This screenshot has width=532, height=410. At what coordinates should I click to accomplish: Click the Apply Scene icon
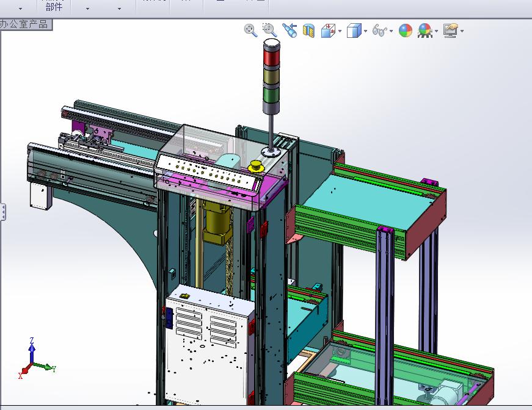(426, 31)
